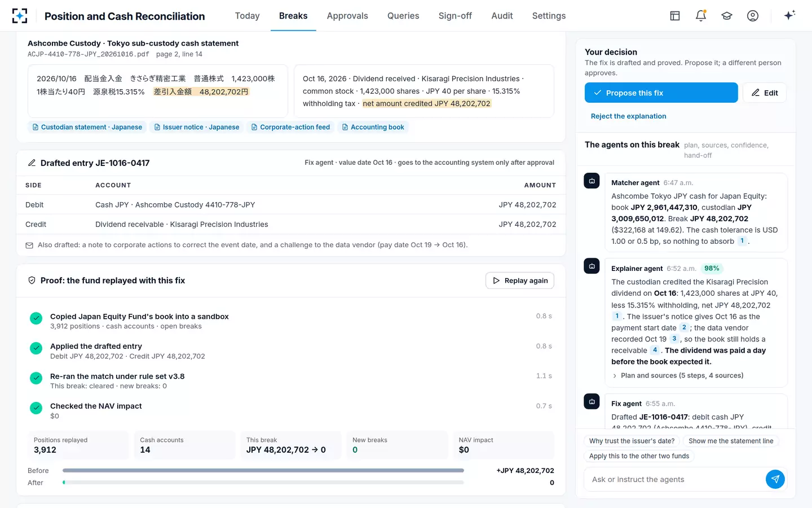The image size is (812, 508).
Task: Click the pencil icon beside Drafted entry JE-1016-0417
Action: (x=32, y=163)
